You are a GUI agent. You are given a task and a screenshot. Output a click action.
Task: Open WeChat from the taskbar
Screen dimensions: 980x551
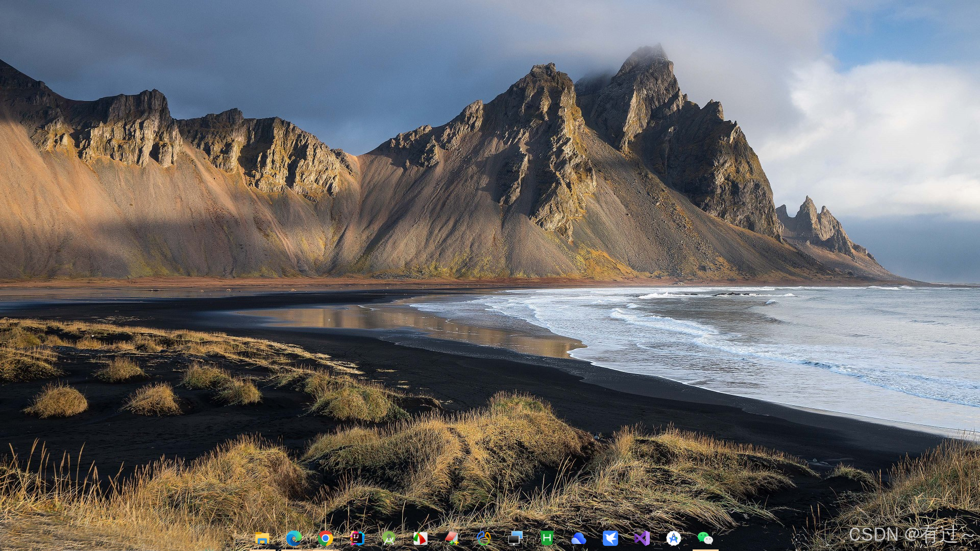pos(705,538)
